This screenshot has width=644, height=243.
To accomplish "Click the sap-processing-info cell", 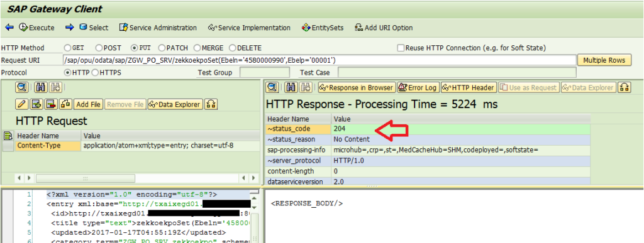I will tap(297, 150).
